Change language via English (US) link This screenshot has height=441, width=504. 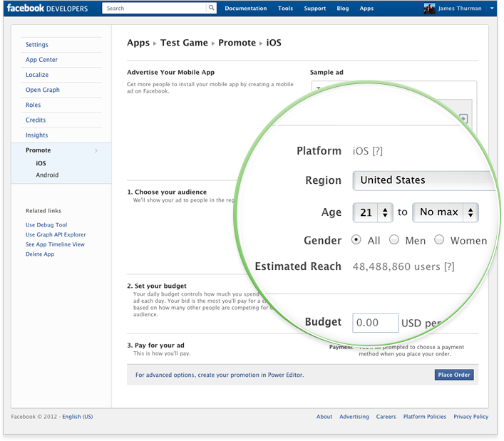[78, 417]
